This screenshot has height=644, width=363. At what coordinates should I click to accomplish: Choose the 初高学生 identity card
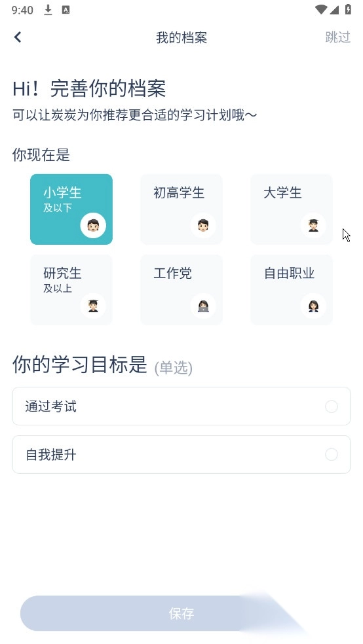point(181,209)
